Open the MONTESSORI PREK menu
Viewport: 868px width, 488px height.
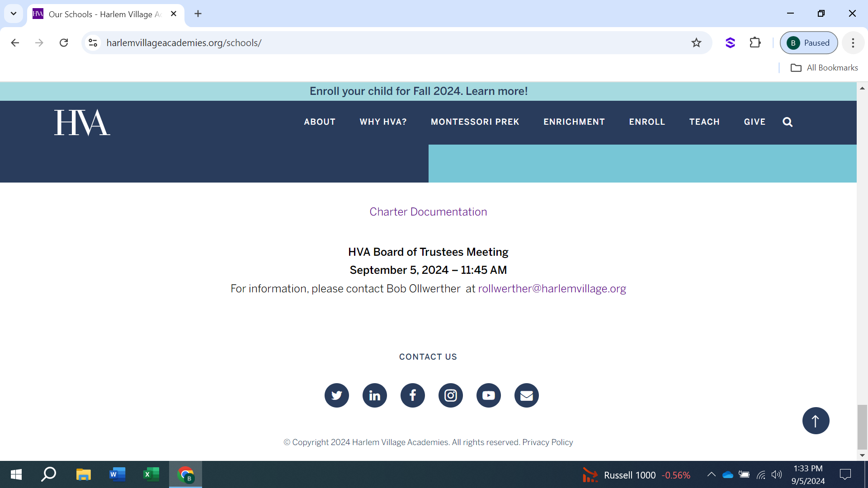475,122
